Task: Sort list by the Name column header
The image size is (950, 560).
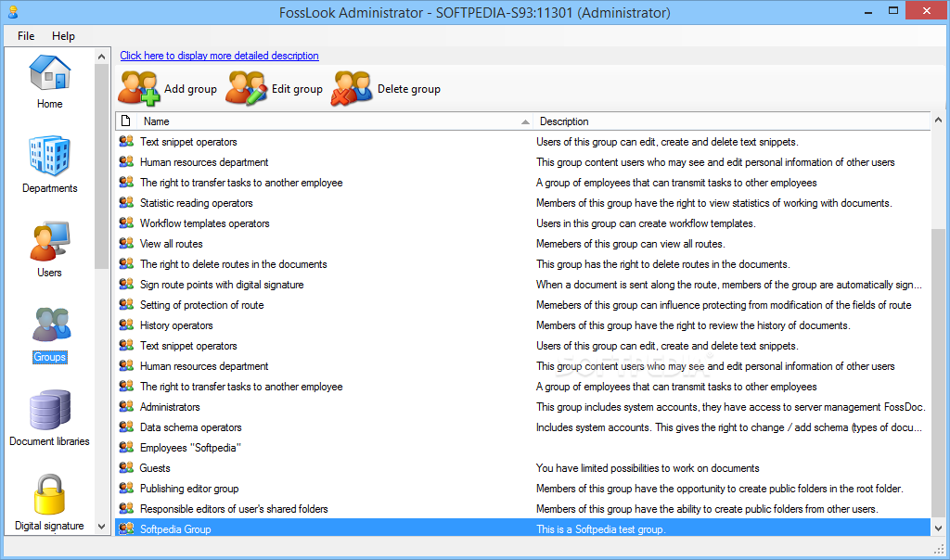Action: pyautogui.click(x=334, y=121)
